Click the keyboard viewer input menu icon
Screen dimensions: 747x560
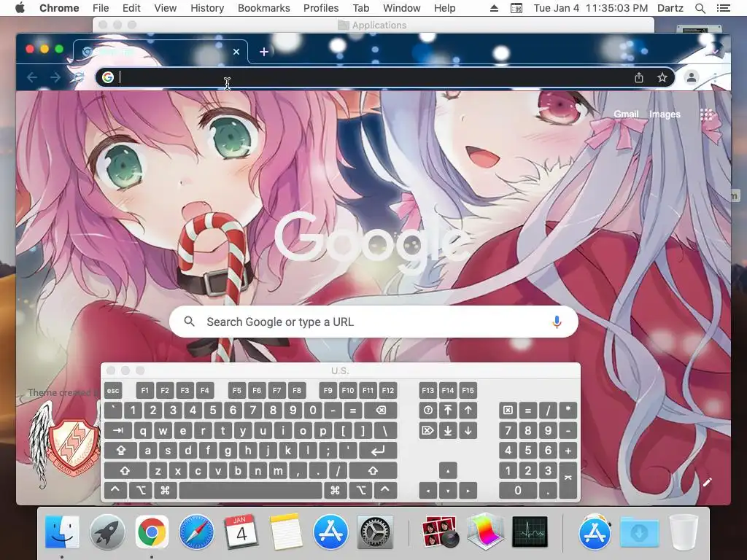click(x=516, y=8)
